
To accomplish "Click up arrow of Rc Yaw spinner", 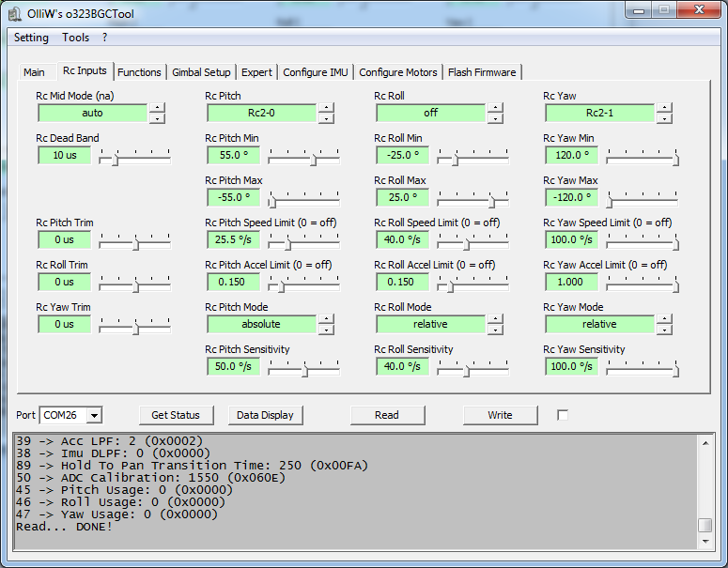I will click(x=664, y=108).
